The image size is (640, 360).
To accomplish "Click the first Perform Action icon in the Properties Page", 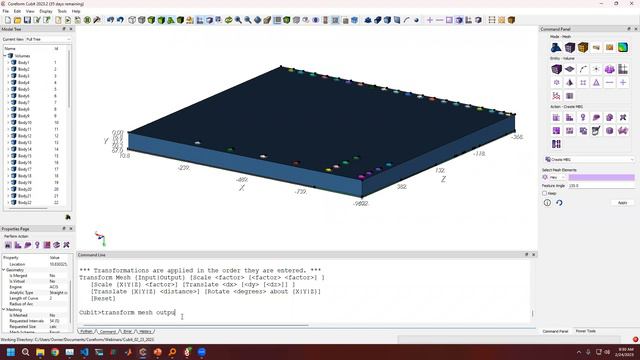I will (8, 245).
